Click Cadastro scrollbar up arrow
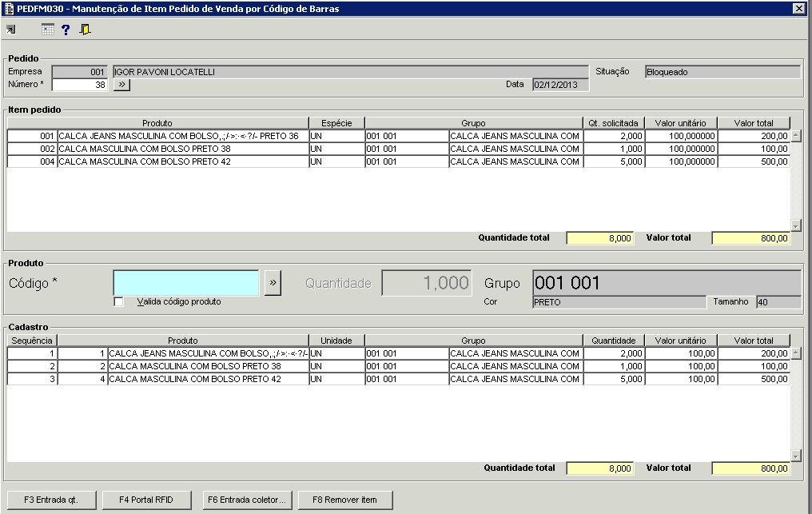Image resolution: width=812 pixels, height=514 pixels. coord(796,353)
